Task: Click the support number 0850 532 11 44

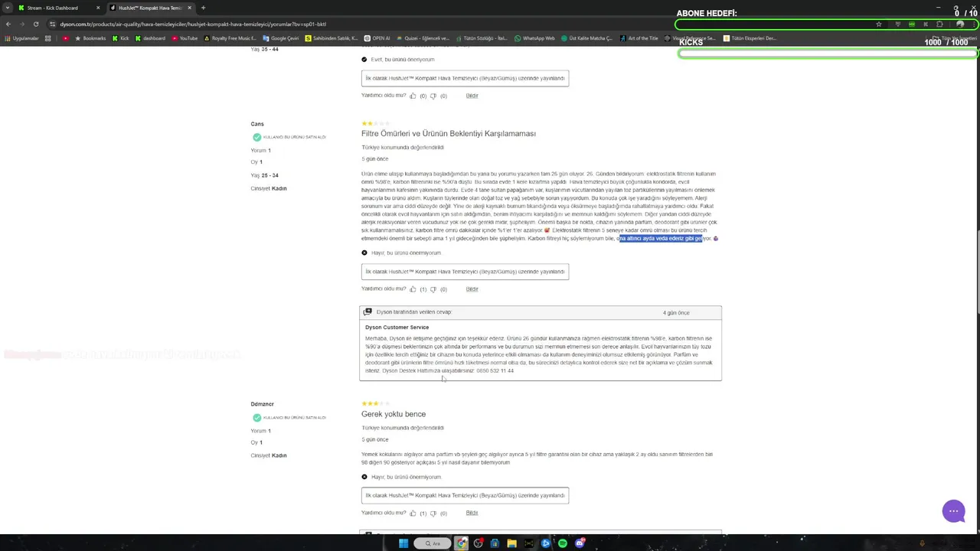Action: (x=495, y=371)
